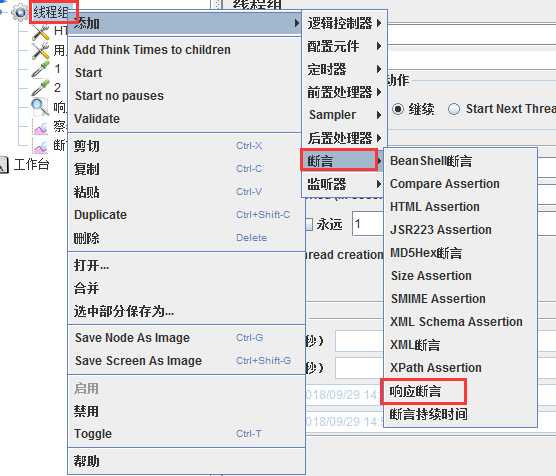The width and height of the screenshot is (556, 476).
Task: Select the 继续 radio button
Action: [398, 109]
